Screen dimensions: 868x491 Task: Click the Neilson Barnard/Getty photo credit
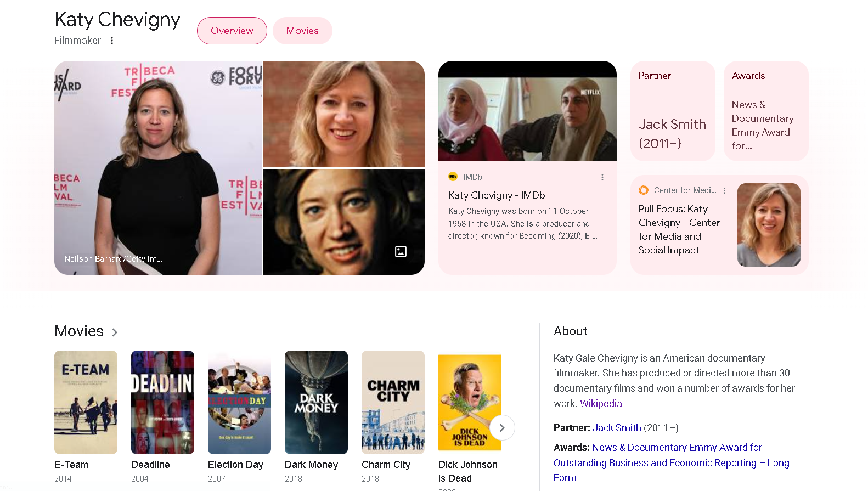click(113, 259)
